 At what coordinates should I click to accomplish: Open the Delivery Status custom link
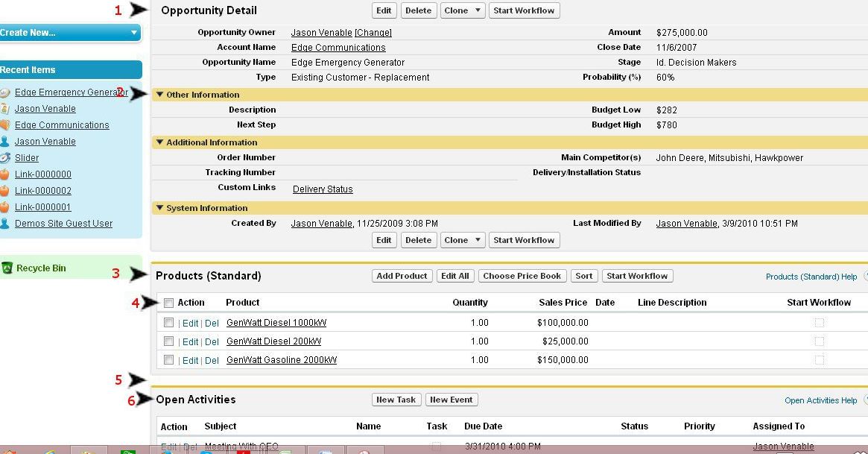(x=323, y=189)
